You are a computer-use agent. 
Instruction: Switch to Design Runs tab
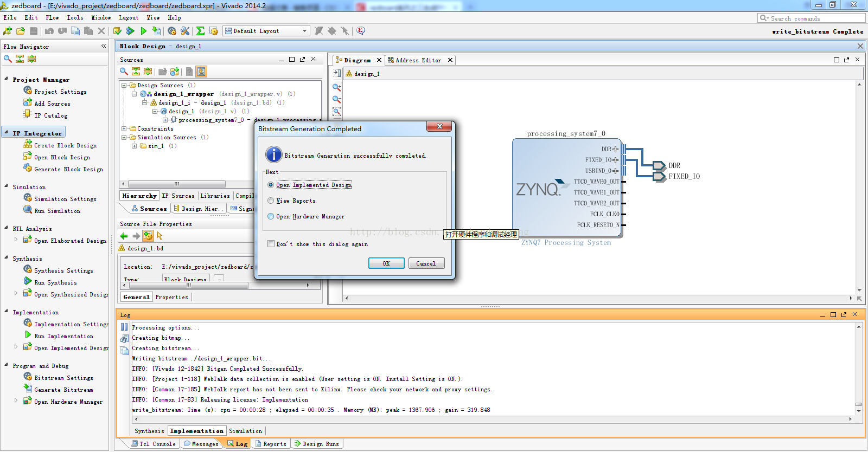tap(316, 444)
